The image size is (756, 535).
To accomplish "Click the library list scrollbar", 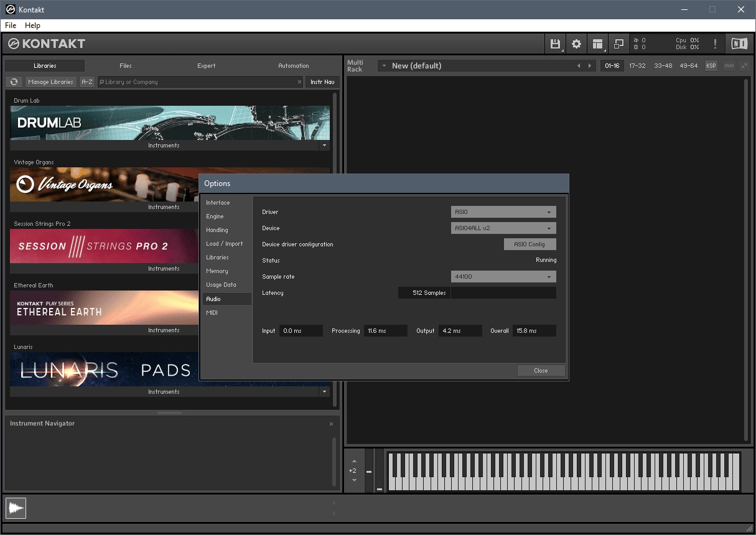I will click(x=335, y=249).
